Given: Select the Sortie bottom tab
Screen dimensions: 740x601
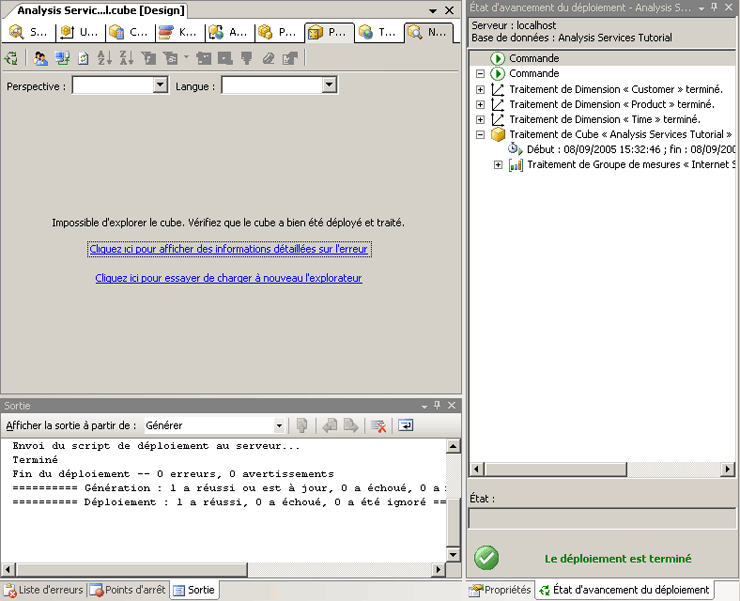Looking at the screenshot, I should (x=194, y=590).
